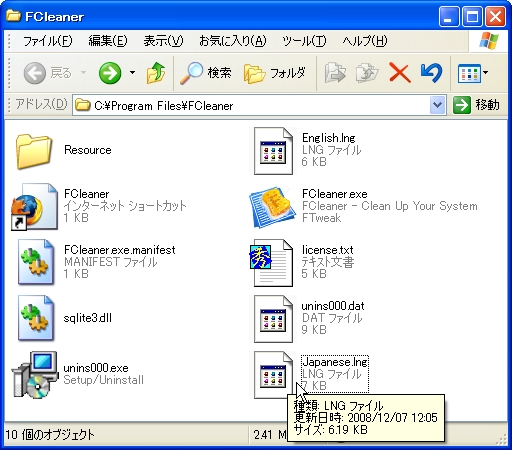This screenshot has height=450, width=512.
Task: Open the Back history dropdown arrow
Action: click(83, 73)
